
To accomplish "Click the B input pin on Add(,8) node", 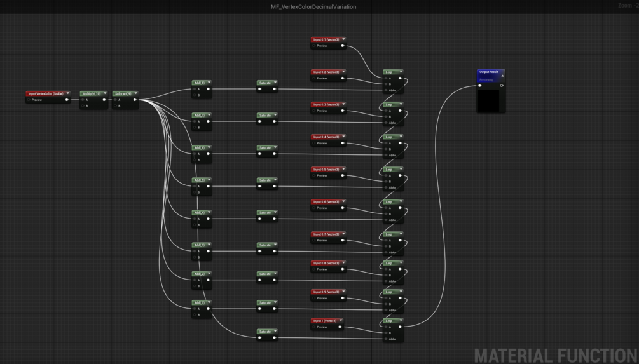I will point(195,95).
